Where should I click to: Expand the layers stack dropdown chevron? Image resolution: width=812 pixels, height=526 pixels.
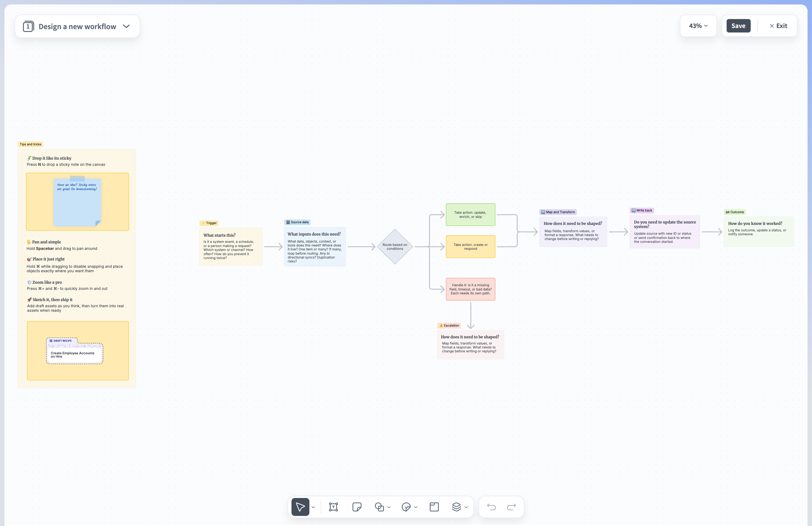pos(466,507)
